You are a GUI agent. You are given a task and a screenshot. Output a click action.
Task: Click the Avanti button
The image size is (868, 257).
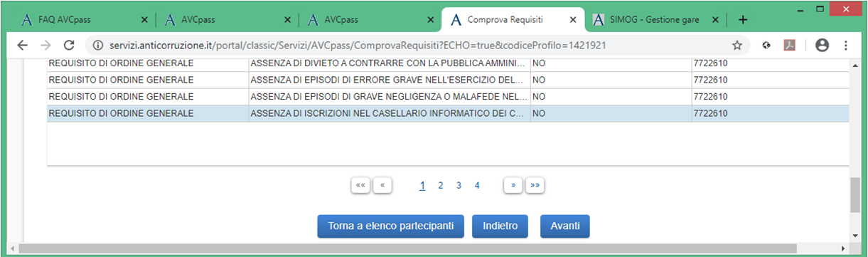pyautogui.click(x=565, y=226)
